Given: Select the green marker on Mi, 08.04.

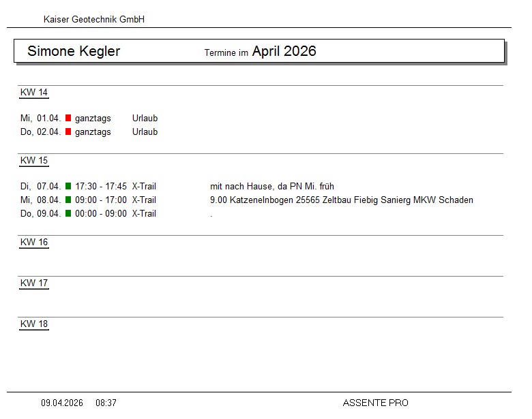Looking at the screenshot, I should 68,200.
